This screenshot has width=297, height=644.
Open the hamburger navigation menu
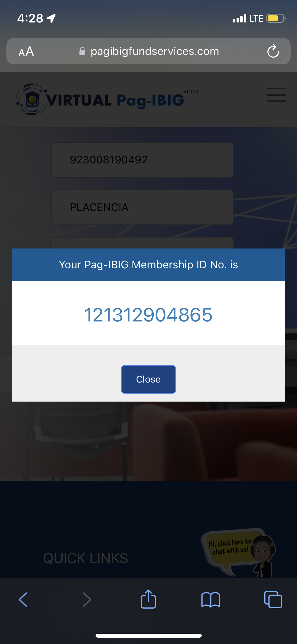tap(276, 95)
